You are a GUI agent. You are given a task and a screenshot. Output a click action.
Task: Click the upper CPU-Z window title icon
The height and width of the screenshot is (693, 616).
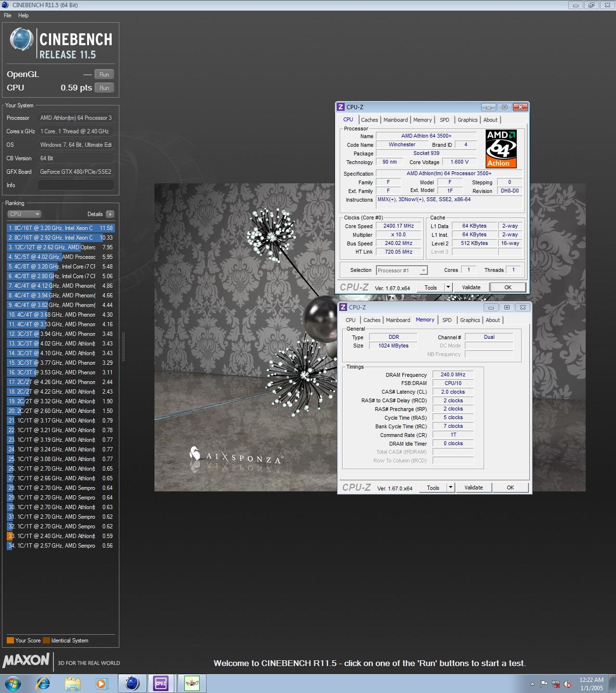click(x=341, y=107)
